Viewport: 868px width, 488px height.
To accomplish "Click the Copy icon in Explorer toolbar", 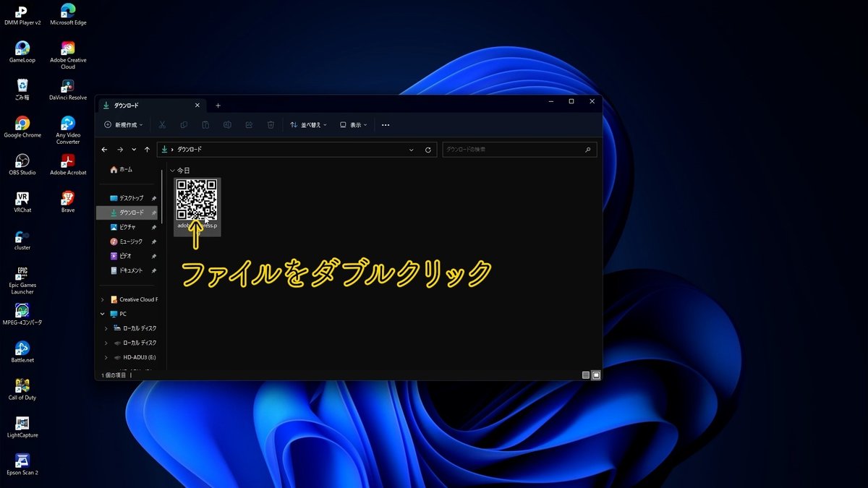I will [184, 125].
